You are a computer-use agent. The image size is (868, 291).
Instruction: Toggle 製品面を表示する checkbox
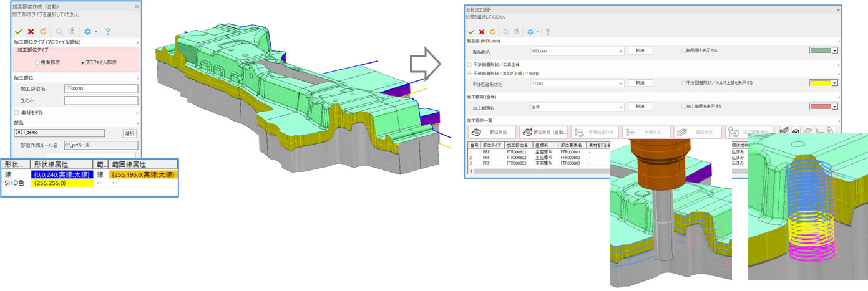(685, 50)
